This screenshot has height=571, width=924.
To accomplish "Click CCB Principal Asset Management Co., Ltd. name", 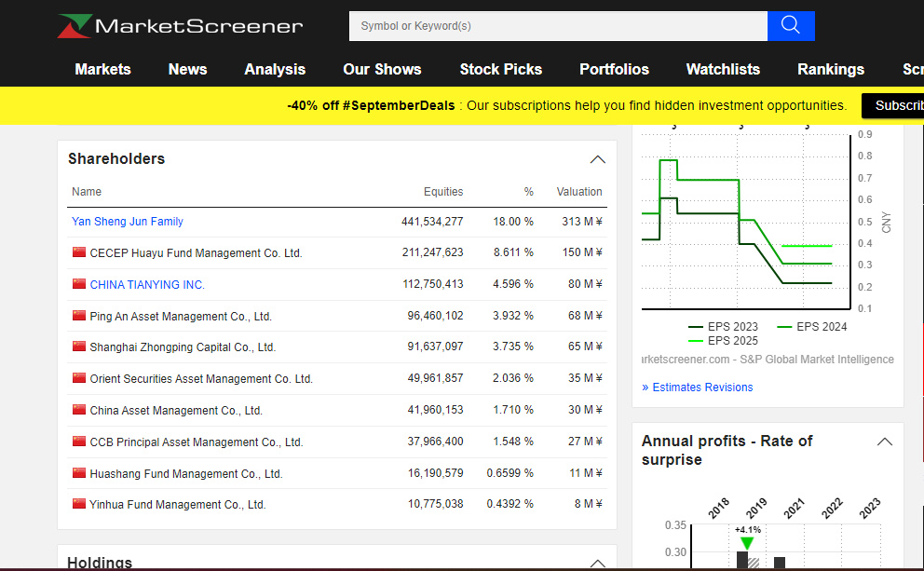I will point(197,442).
